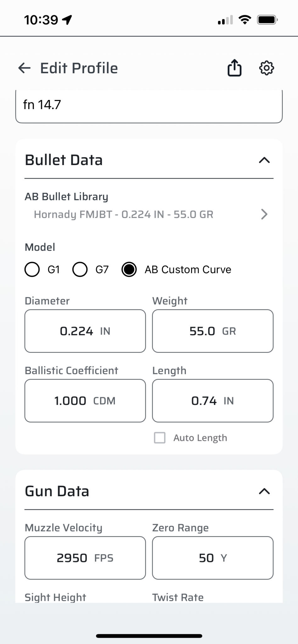Tap the location arrow status icon
Viewport: 298px width, 644px height.
tap(67, 20)
